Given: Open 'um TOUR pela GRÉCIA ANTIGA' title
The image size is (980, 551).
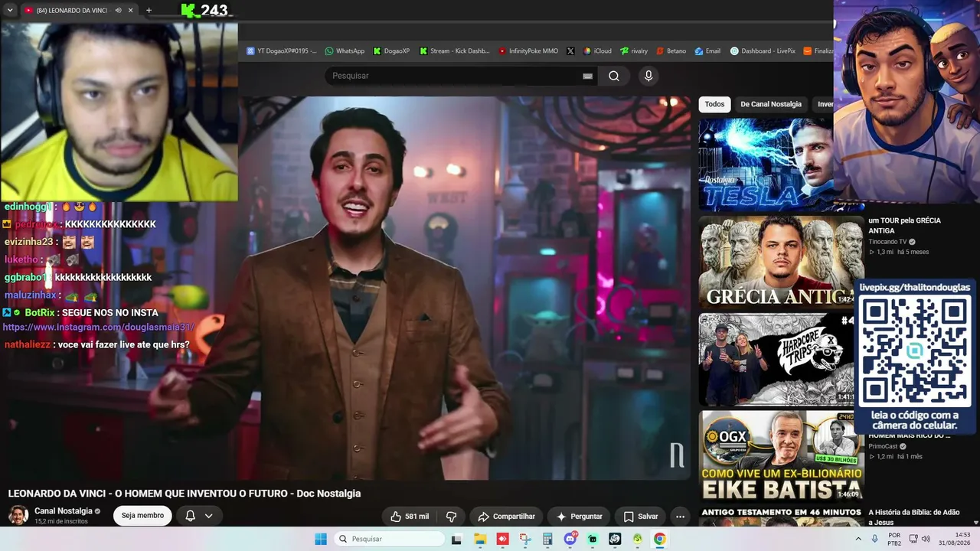Looking at the screenshot, I should pyautogui.click(x=904, y=226).
